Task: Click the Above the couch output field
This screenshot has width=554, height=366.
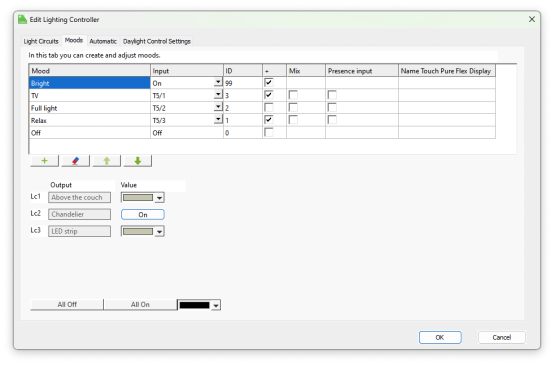Action: pos(79,197)
